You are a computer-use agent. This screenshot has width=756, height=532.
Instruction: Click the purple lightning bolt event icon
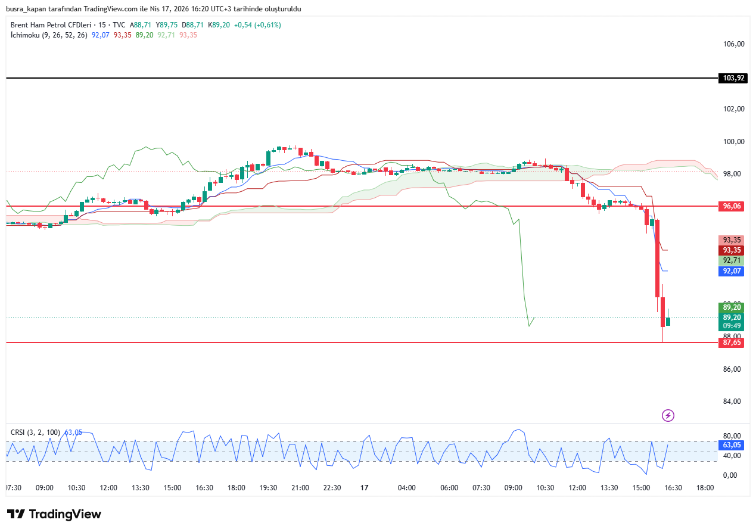click(668, 415)
